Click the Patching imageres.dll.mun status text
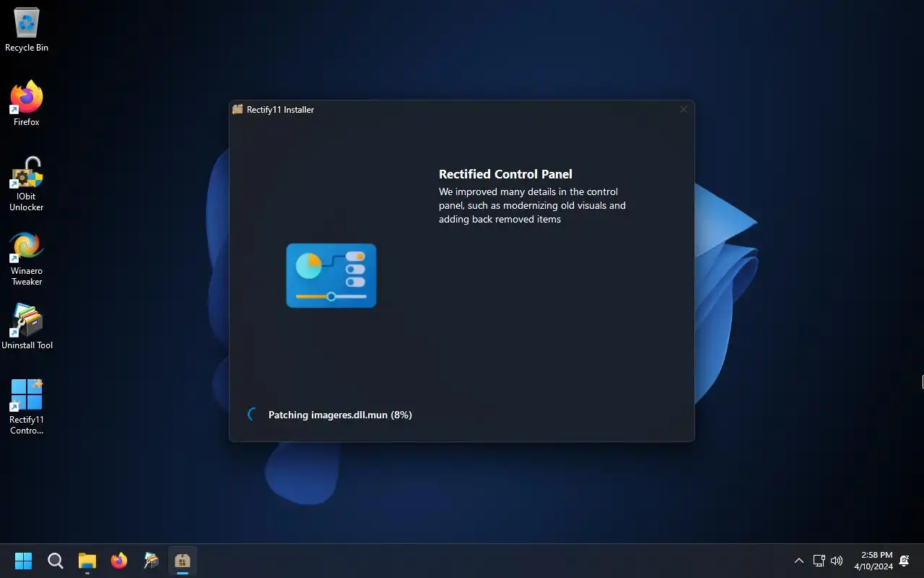The image size is (924, 578). [x=340, y=415]
